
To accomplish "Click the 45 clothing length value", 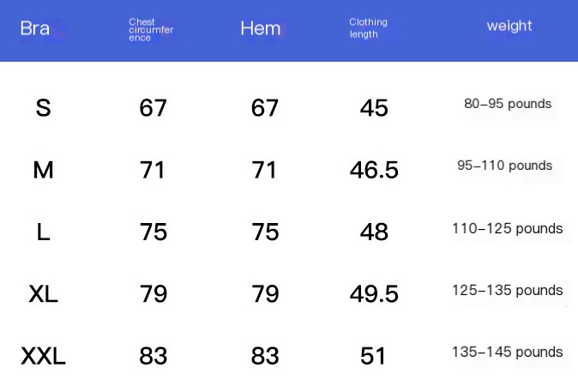I will point(374,108).
